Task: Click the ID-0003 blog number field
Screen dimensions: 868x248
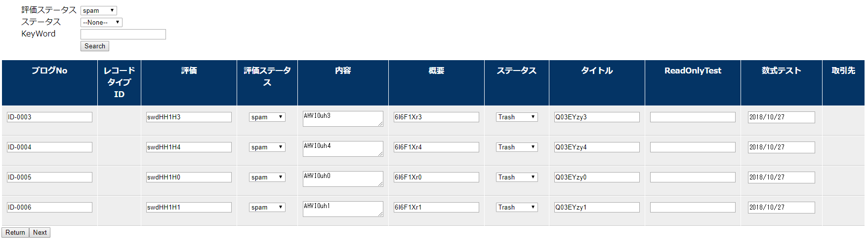Action: pyautogui.click(x=49, y=117)
